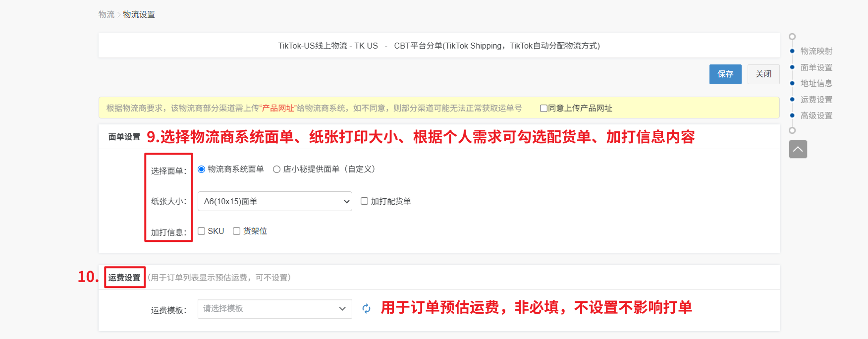Tick the SKU checkbox
This screenshot has width=868, height=339.
click(x=202, y=231)
